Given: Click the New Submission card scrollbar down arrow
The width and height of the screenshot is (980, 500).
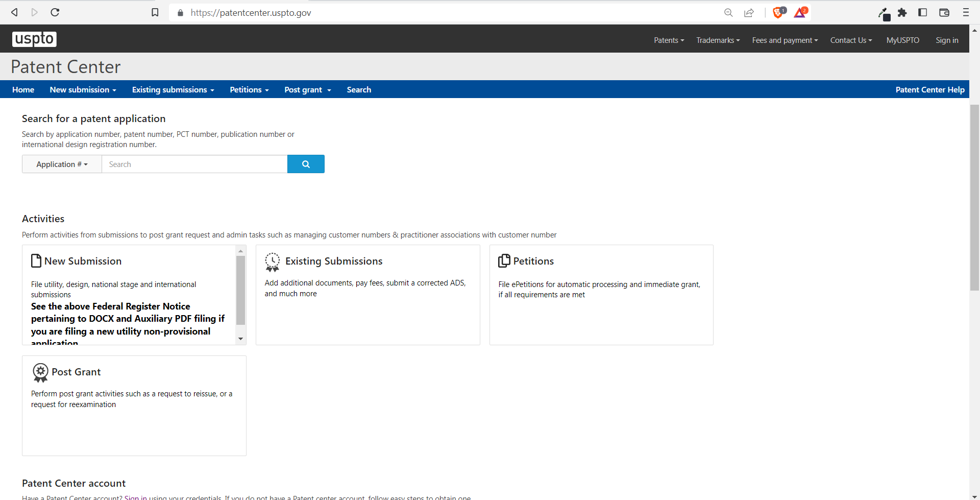Looking at the screenshot, I should (241, 339).
